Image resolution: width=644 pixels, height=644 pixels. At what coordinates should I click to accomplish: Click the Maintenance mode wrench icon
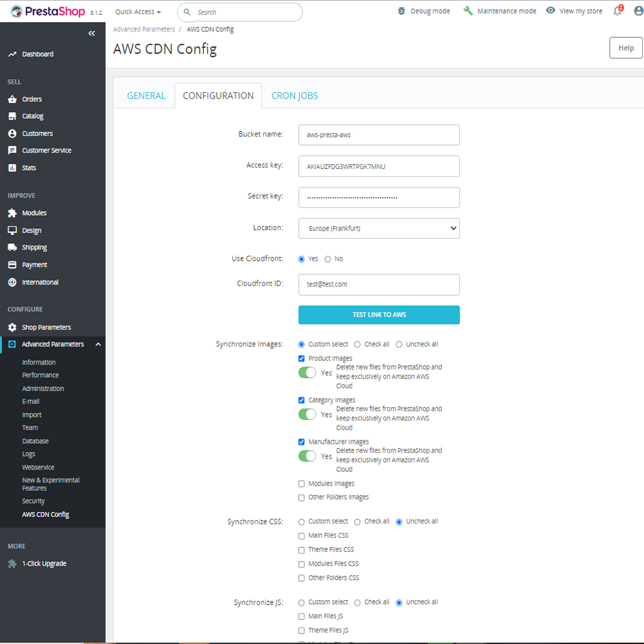(467, 10)
